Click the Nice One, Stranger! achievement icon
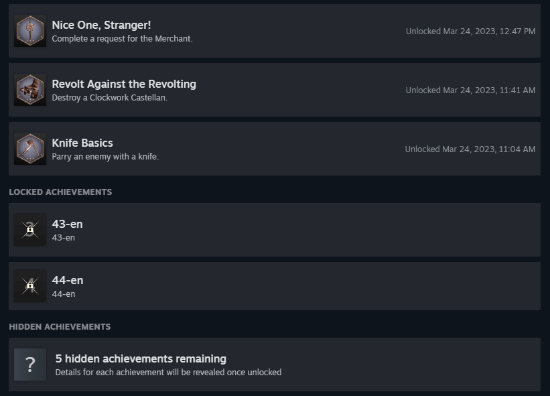The width and height of the screenshot is (550, 396). (x=30, y=31)
